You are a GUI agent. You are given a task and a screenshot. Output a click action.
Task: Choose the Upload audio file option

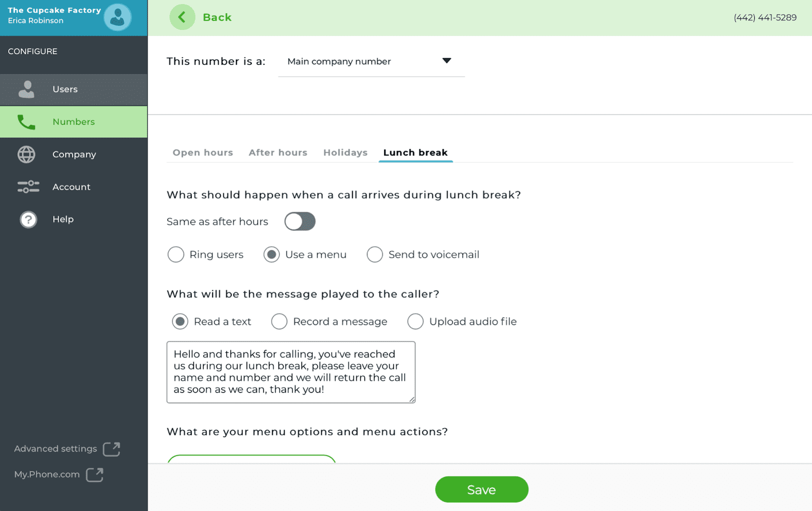tap(415, 321)
